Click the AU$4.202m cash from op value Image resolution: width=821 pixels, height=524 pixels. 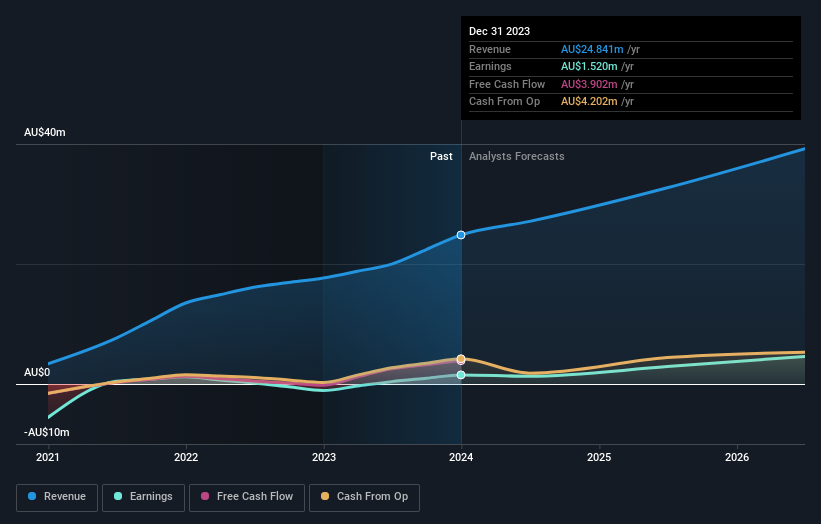pyautogui.click(x=589, y=102)
